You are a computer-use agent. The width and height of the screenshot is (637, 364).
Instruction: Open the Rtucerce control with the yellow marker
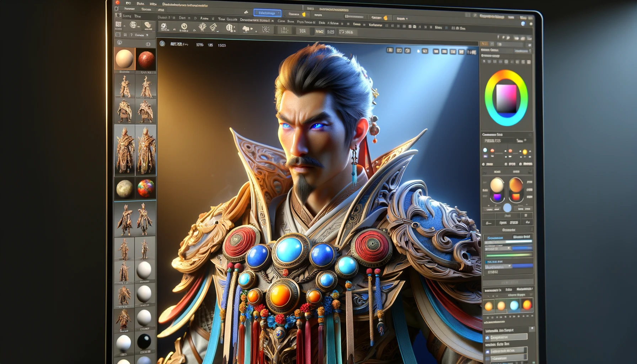297,14
